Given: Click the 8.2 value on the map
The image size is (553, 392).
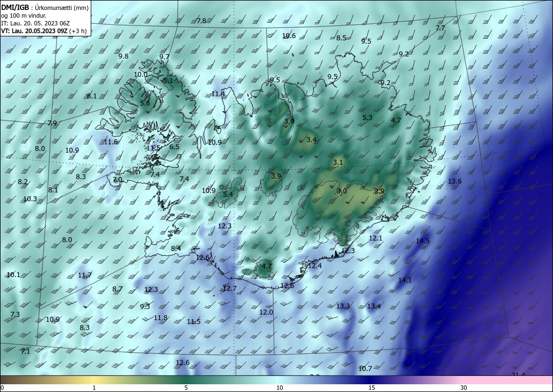Looking at the screenshot, I should (23, 182).
